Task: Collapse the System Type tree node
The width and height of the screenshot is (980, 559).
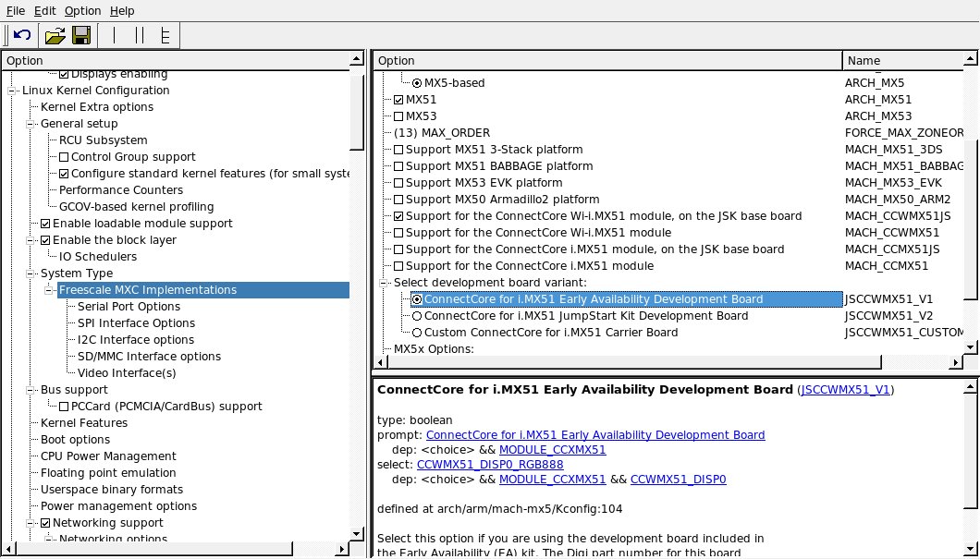Action: pyautogui.click(x=31, y=273)
